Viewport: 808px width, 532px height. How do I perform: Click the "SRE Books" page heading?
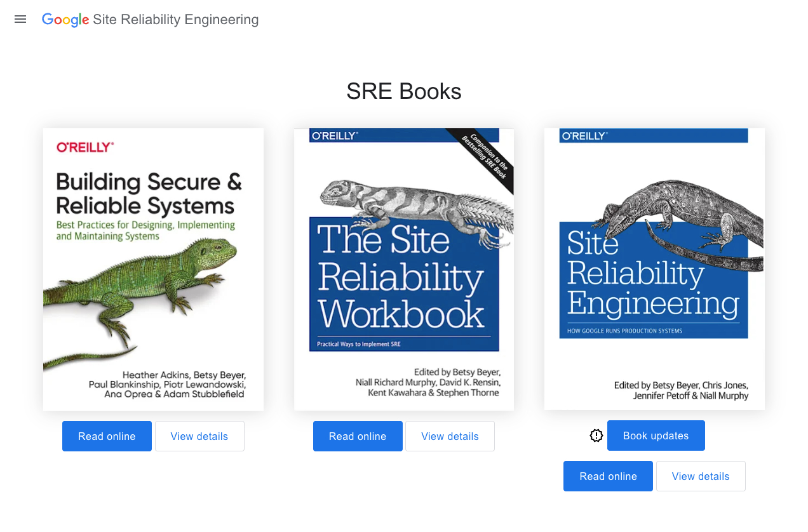pos(404,91)
